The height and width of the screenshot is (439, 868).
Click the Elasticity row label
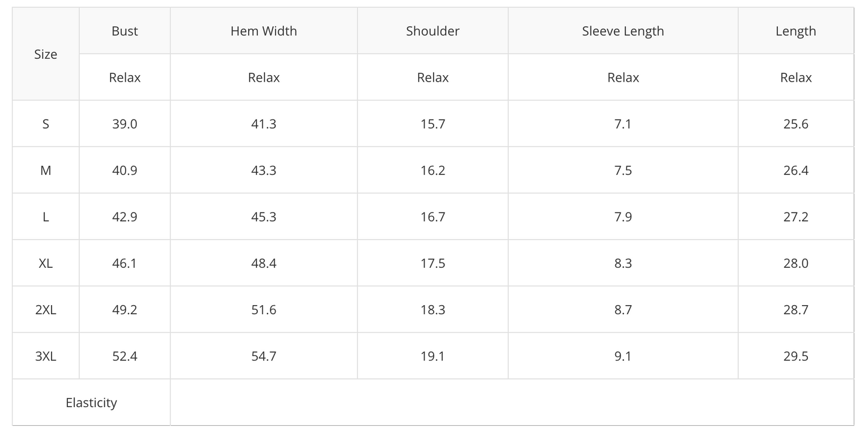(x=91, y=402)
